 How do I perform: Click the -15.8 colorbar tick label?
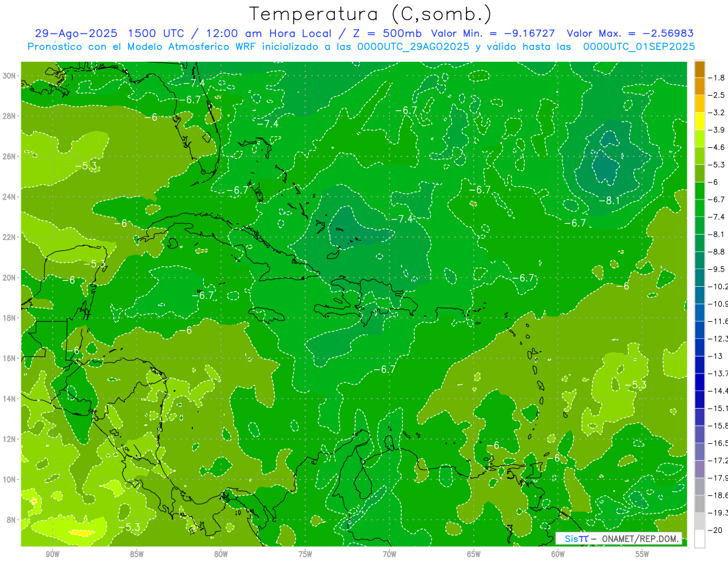[718, 425]
